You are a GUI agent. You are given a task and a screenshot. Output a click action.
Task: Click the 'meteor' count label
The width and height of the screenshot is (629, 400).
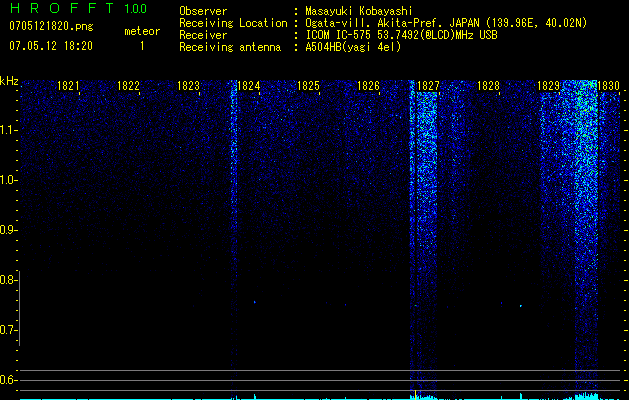(142, 31)
